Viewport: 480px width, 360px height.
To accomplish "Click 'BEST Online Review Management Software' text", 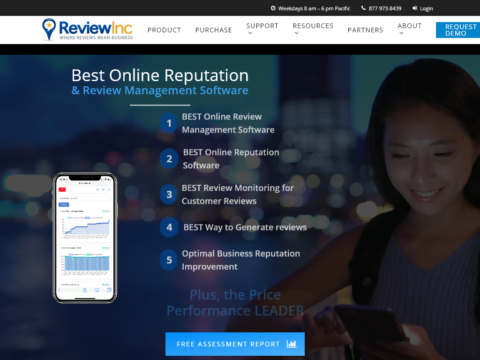I will [228, 123].
